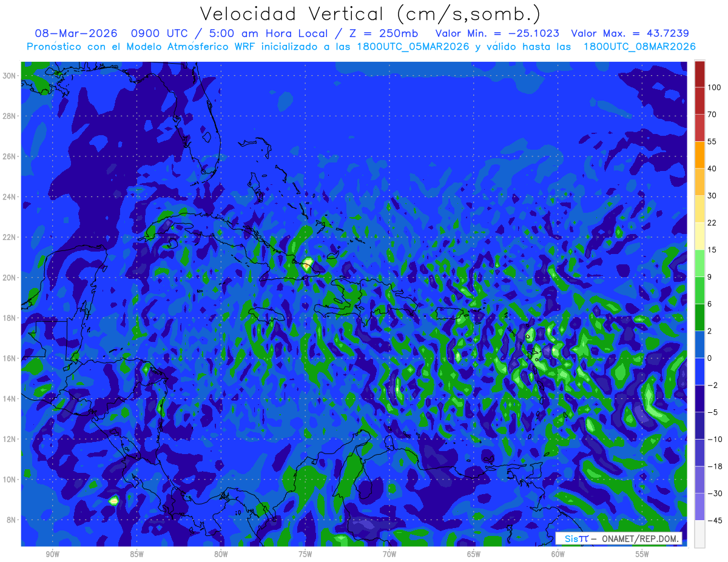Select the green swatch between 2 and 6

(699, 317)
